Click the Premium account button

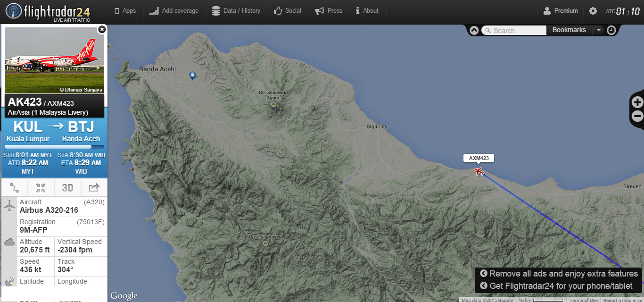(x=561, y=11)
